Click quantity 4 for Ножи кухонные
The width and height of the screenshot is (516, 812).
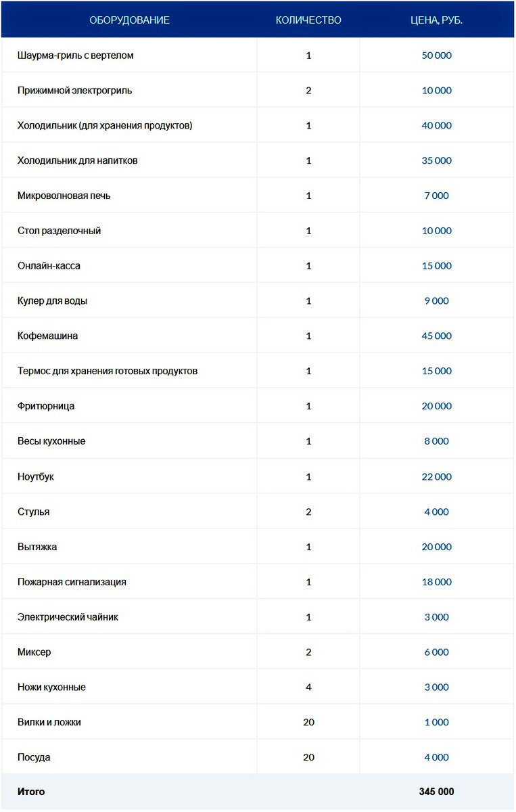click(308, 687)
